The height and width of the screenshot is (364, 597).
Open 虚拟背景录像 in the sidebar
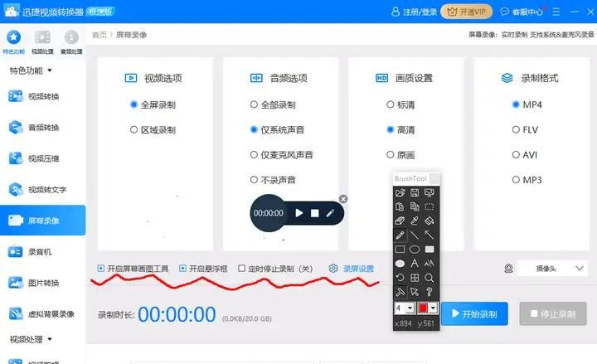42,313
